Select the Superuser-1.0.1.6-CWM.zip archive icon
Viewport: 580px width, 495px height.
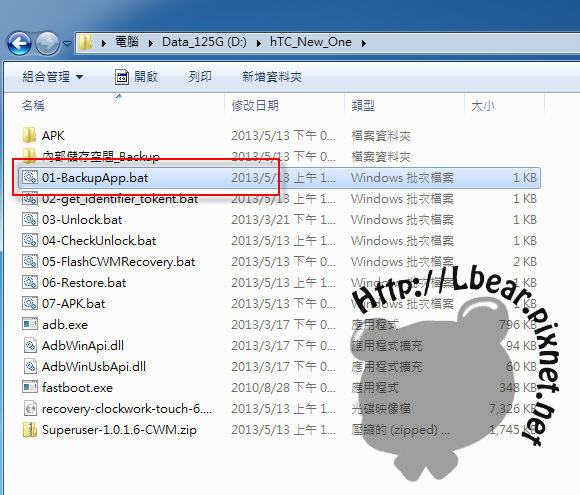tap(30, 429)
